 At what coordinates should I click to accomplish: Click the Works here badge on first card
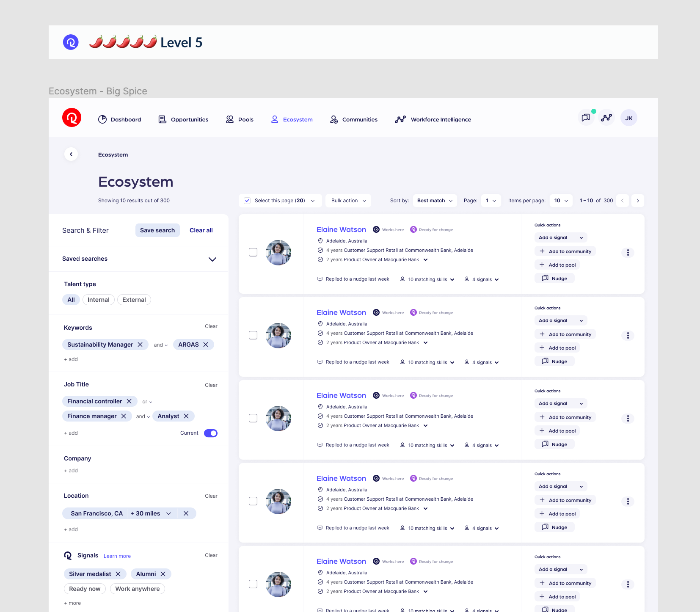389,230
